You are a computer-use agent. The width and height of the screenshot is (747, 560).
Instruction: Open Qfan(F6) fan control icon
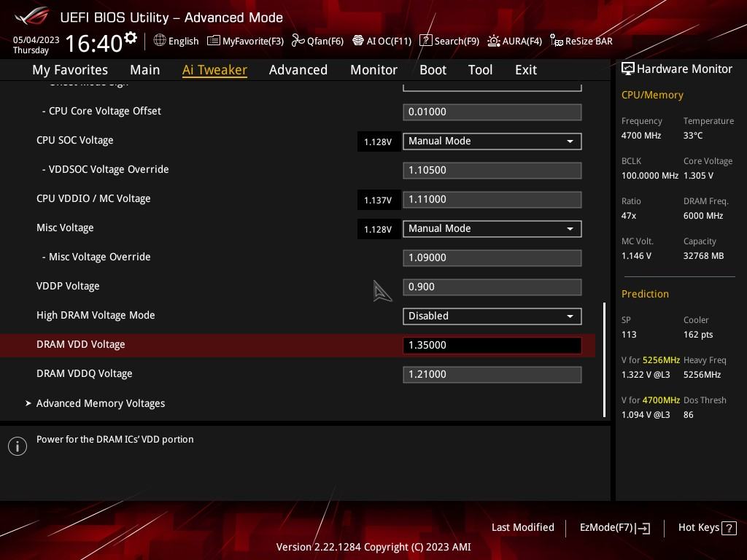point(298,41)
